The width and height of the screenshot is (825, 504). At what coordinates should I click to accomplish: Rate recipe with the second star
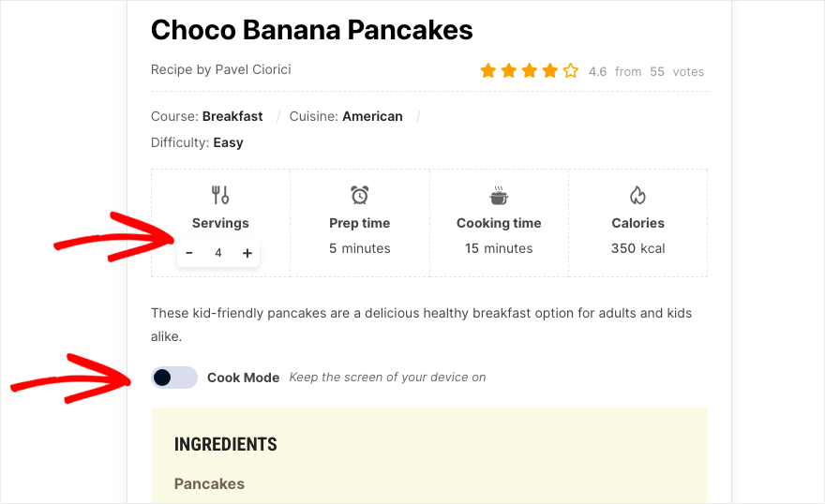509,70
